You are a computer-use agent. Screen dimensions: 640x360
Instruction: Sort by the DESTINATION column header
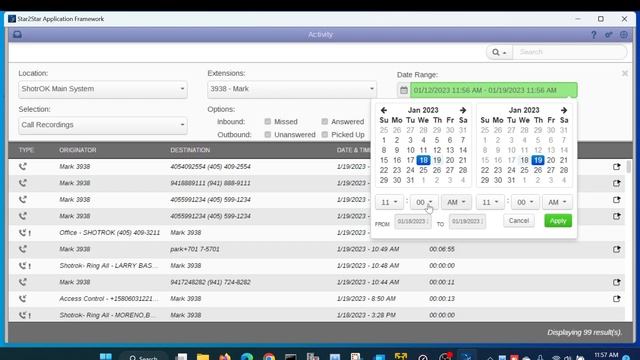point(190,150)
